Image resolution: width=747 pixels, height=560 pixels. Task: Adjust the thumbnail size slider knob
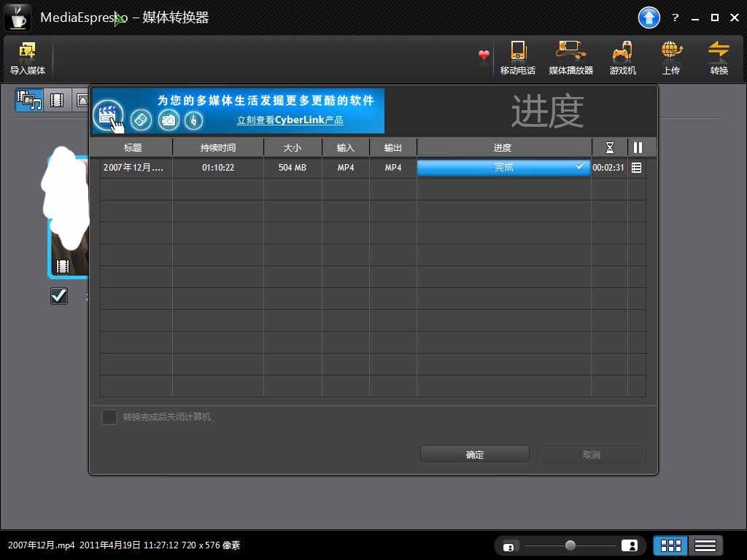pyautogui.click(x=570, y=545)
